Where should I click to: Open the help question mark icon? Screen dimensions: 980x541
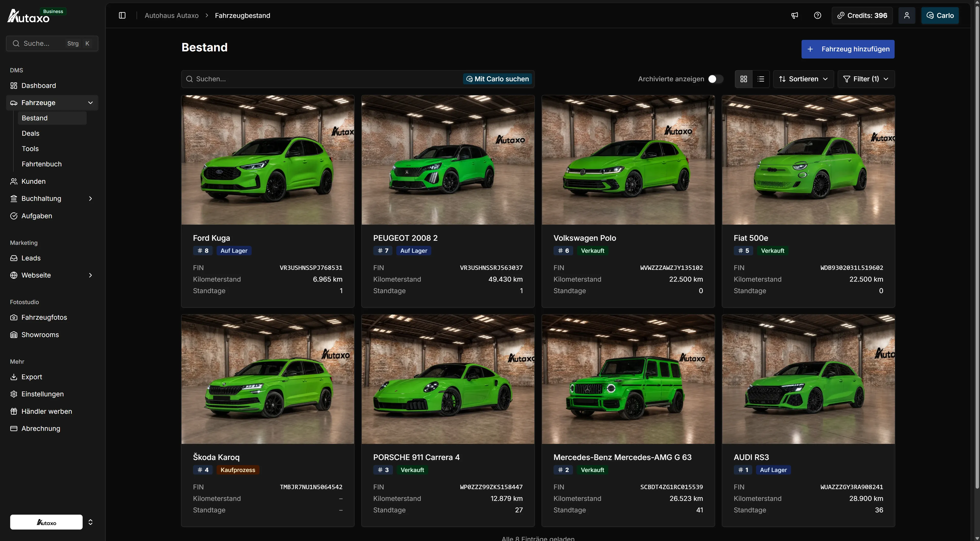(818, 16)
